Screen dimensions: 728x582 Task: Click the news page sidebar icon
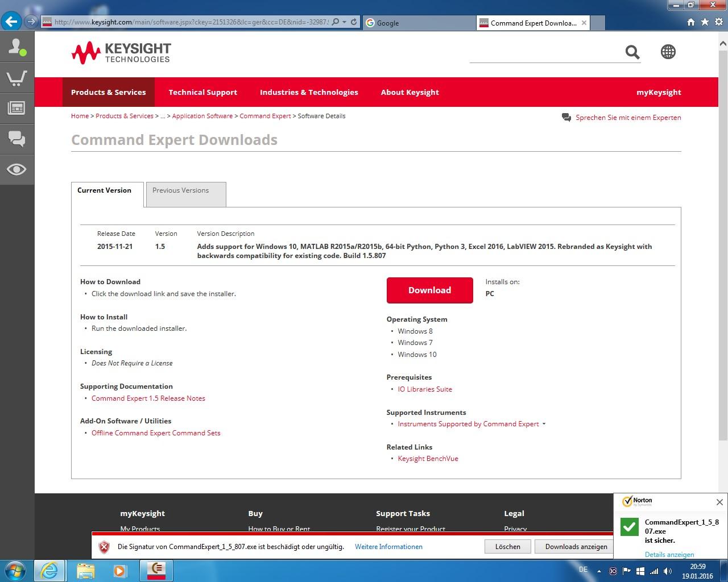[x=16, y=108]
